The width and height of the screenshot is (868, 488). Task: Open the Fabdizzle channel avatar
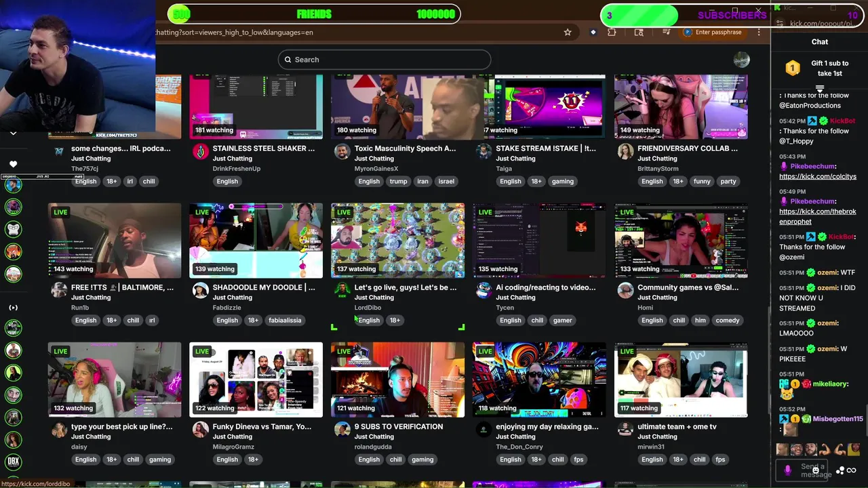tap(200, 291)
